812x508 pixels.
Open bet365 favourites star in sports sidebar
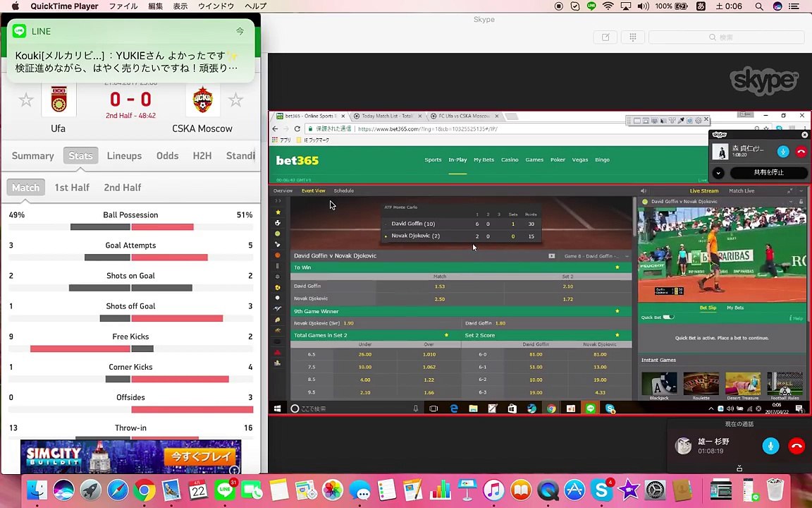coord(278,212)
